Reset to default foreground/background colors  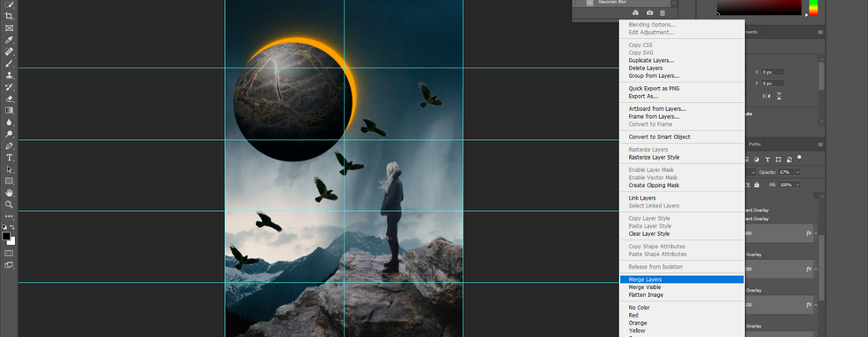coord(4,227)
